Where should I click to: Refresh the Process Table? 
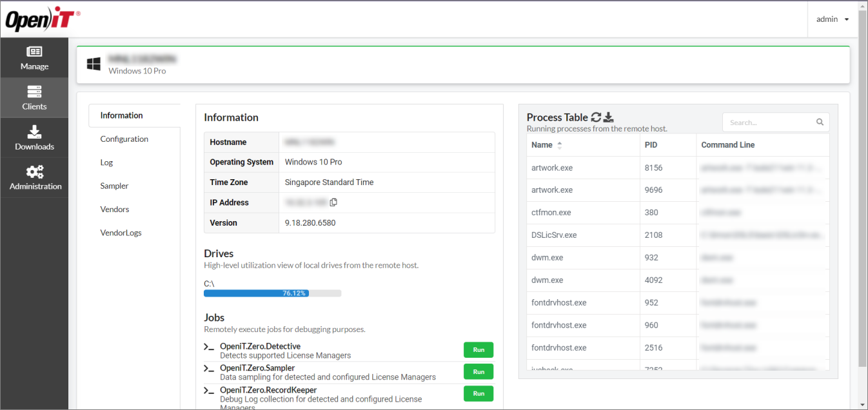tap(597, 117)
